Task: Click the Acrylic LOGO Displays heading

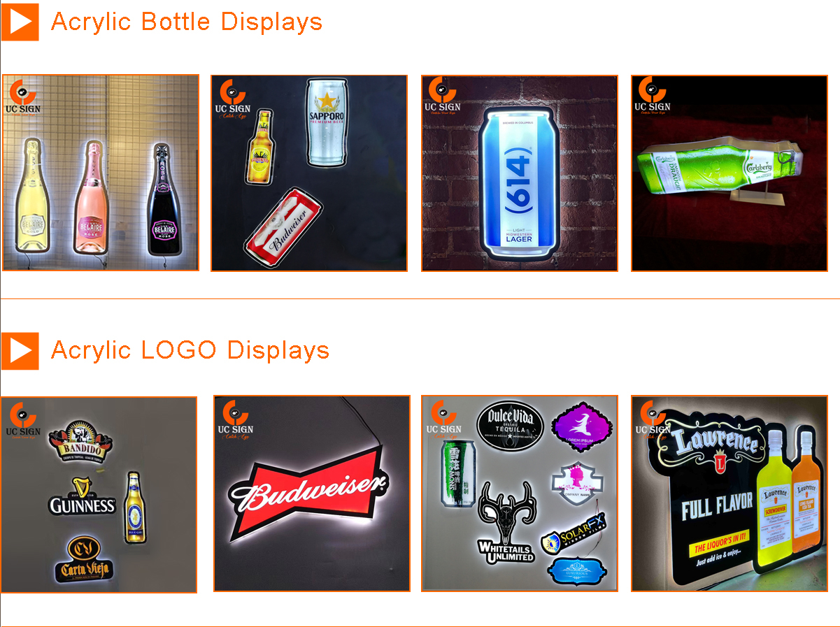Action: coord(190,349)
